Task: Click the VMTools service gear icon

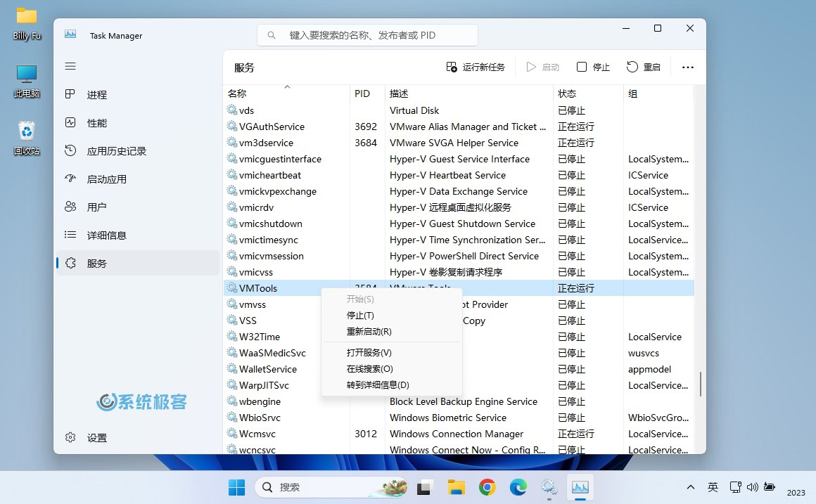Action: pos(232,287)
